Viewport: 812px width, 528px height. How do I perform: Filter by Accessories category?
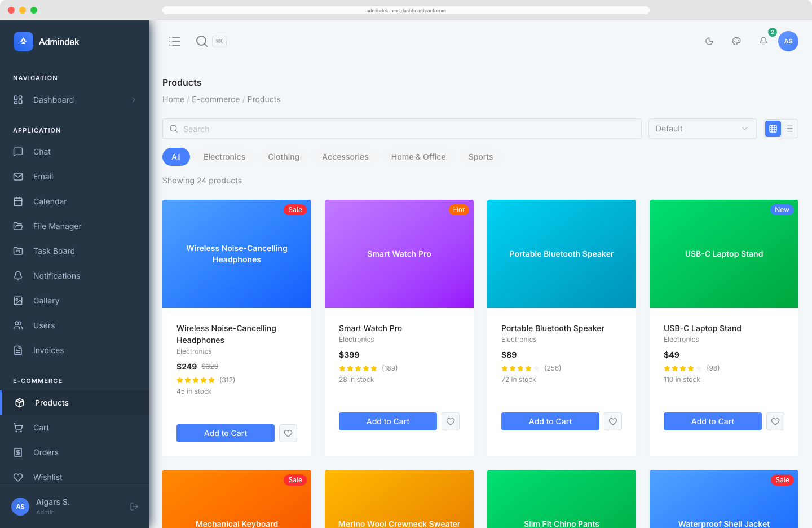coord(345,157)
